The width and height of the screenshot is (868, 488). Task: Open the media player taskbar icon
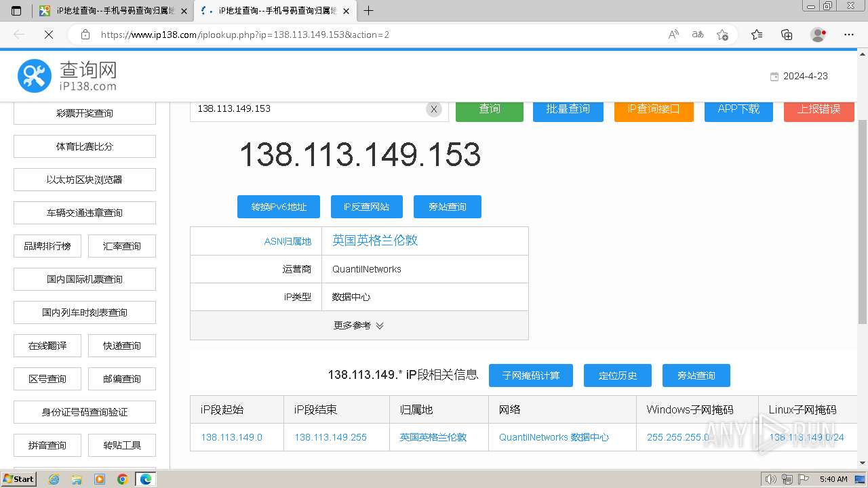click(x=100, y=479)
